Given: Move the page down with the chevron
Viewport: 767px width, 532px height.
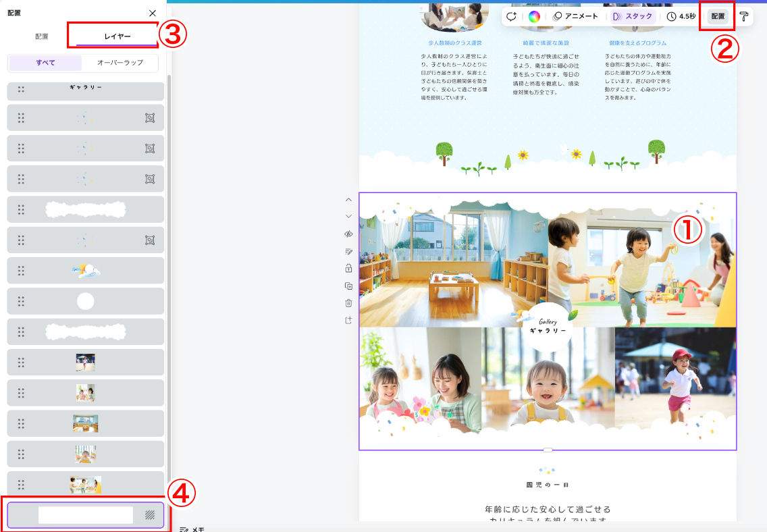Looking at the screenshot, I should point(348,216).
